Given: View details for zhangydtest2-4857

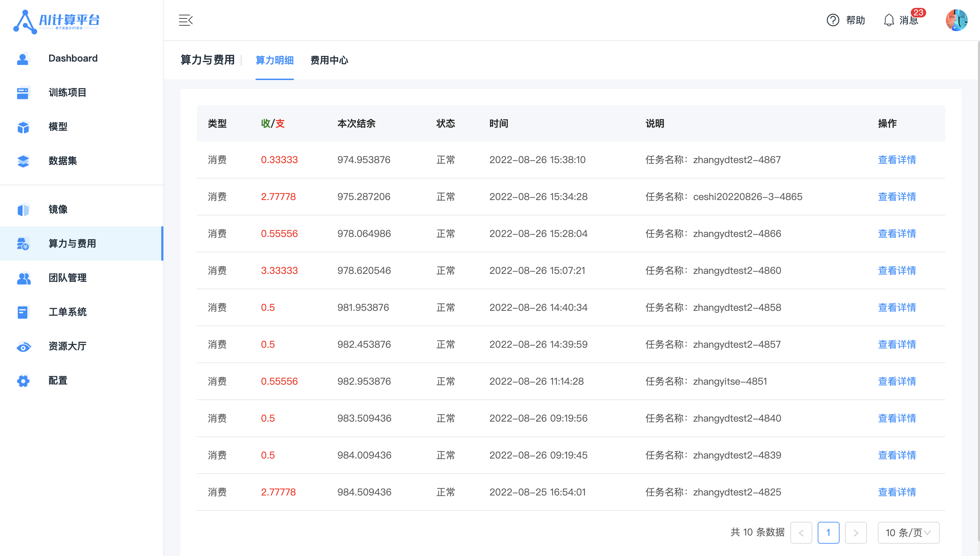Looking at the screenshot, I should point(897,345).
